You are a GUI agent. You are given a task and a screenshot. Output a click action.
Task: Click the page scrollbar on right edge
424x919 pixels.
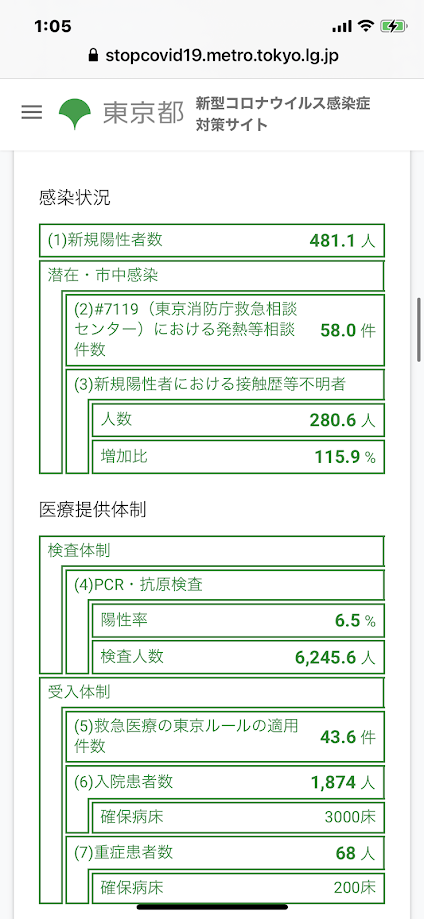pyautogui.click(x=419, y=330)
